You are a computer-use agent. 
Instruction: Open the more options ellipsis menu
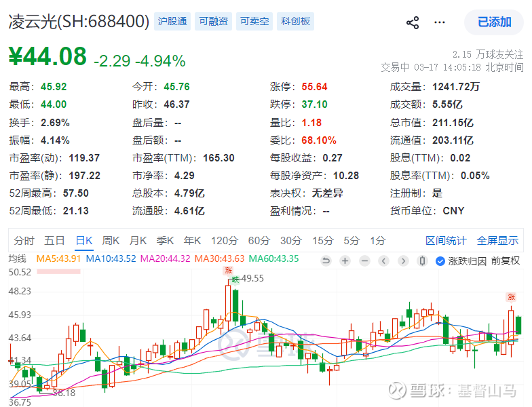pyautogui.click(x=440, y=23)
